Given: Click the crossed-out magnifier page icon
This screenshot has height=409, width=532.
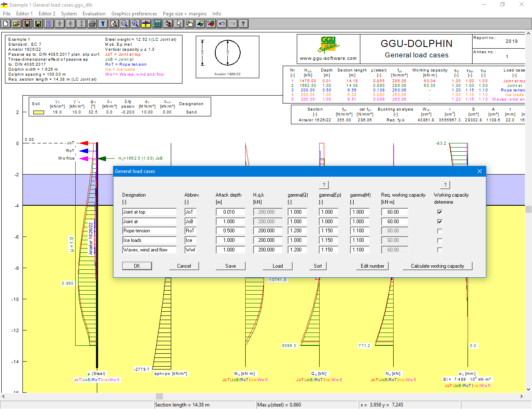Looking at the screenshot, I should (x=114, y=24).
